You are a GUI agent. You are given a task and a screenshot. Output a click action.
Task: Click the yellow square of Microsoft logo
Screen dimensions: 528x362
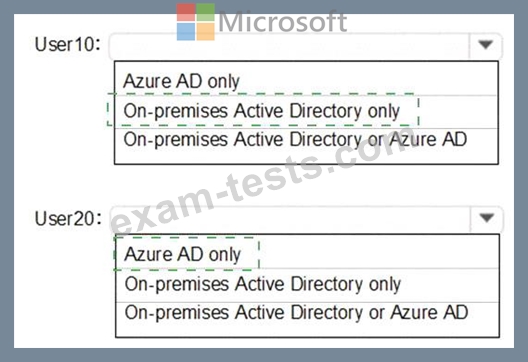click(x=205, y=31)
